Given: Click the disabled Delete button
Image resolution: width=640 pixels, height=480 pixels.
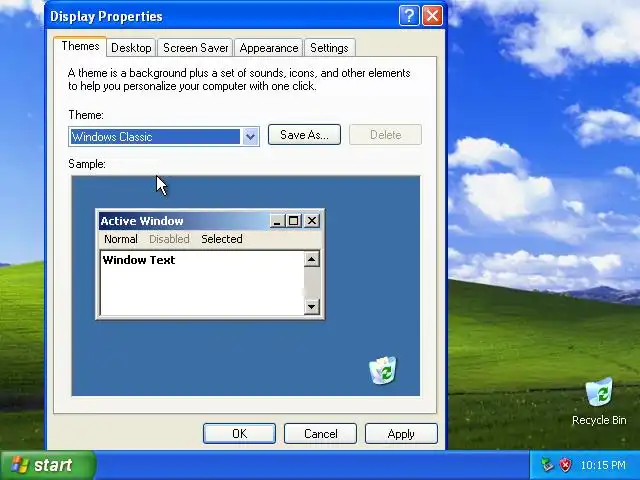Looking at the screenshot, I should pyautogui.click(x=385, y=135).
